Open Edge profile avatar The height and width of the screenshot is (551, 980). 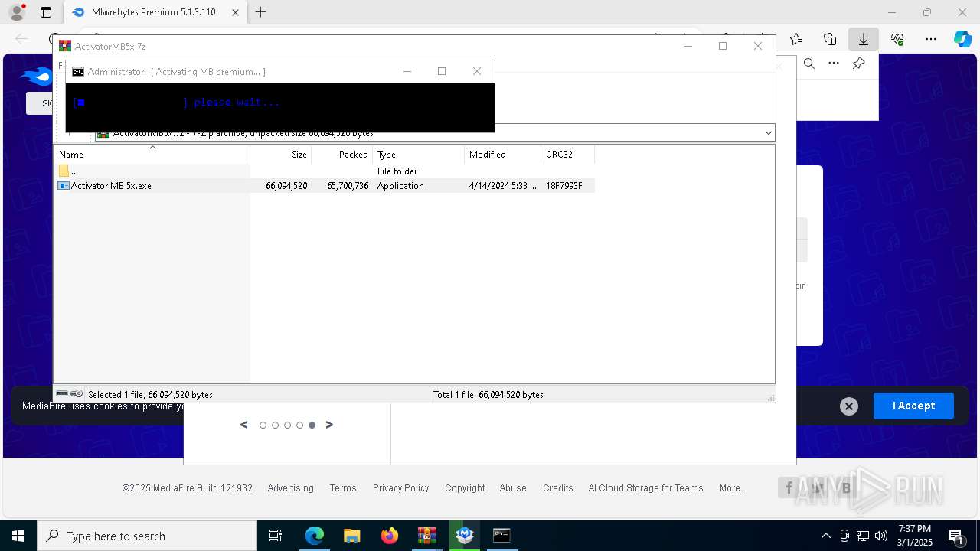click(16, 12)
